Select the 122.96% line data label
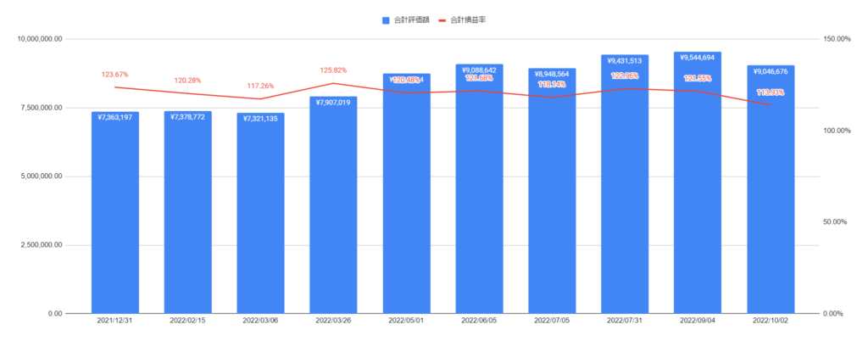Image resolution: width=868 pixels, height=341 pixels. pos(625,75)
